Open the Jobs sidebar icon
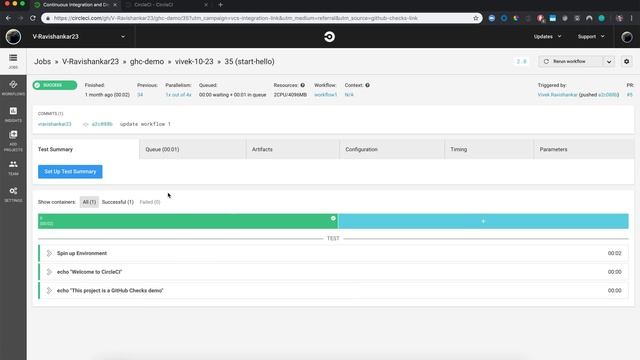 point(13,61)
